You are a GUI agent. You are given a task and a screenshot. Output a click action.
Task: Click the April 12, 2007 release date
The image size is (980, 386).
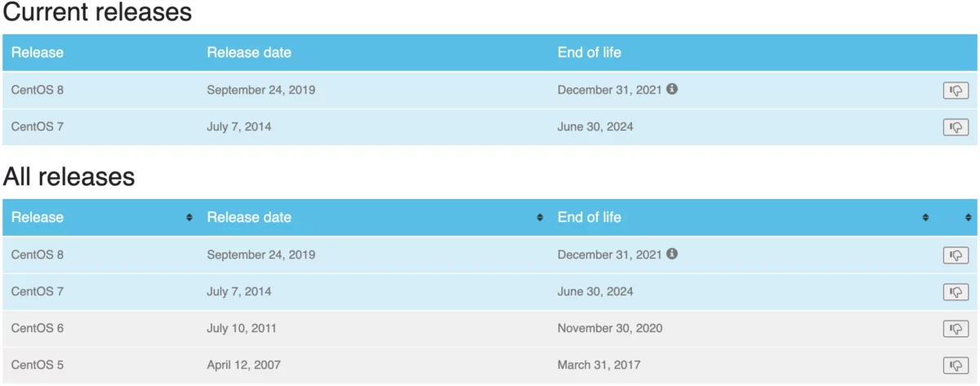pyautogui.click(x=245, y=365)
